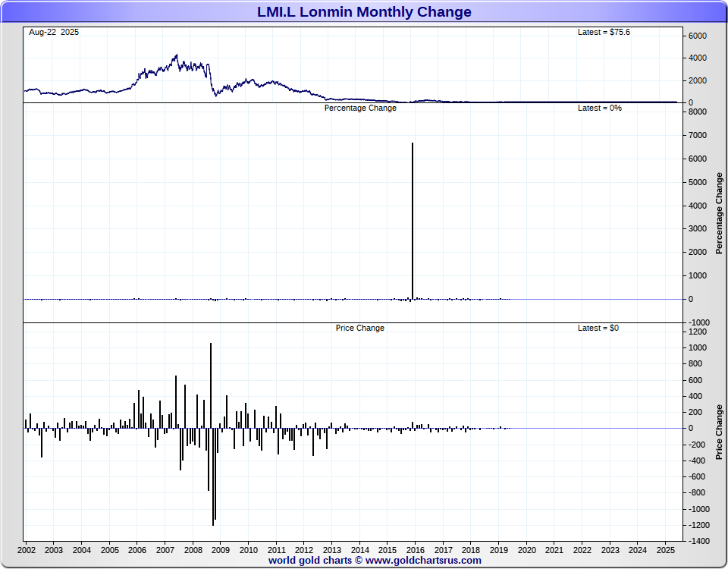Image resolution: width=728 pixels, height=569 pixels.
Task: Click the -800 tick on price change axis
Action: (695, 492)
